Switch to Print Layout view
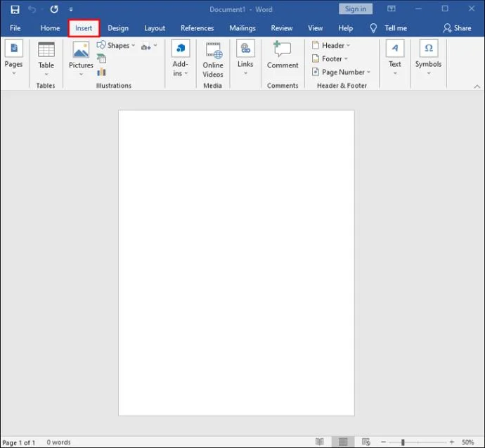The height and width of the screenshot is (448, 485). coord(343,442)
